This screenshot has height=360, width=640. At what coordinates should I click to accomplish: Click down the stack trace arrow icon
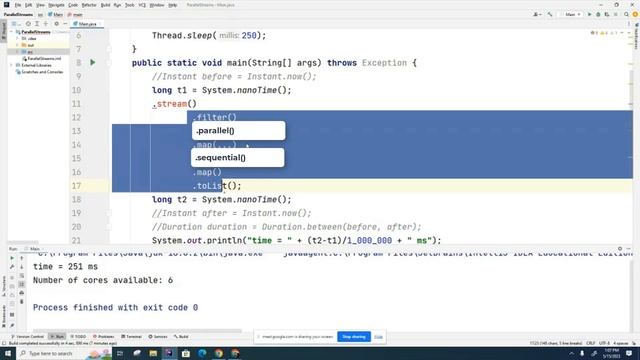22,267
